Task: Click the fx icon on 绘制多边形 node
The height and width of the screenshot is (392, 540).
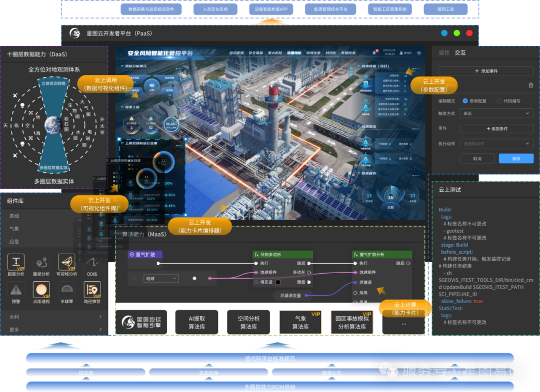Action: (256, 255)
